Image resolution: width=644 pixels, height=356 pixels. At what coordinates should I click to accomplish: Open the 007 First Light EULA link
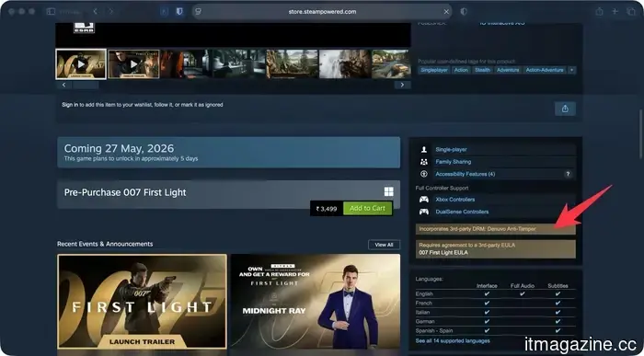point(443,253)
